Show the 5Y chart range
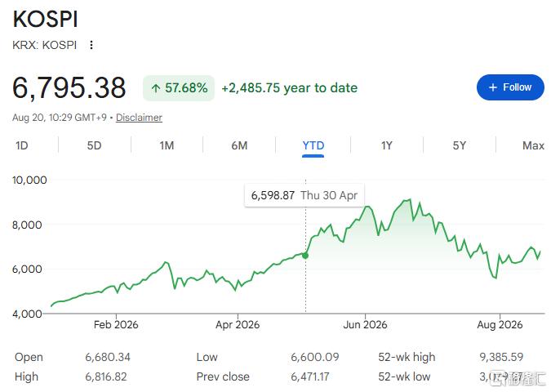This screenshot has width=551, height=392. [460, 145]
